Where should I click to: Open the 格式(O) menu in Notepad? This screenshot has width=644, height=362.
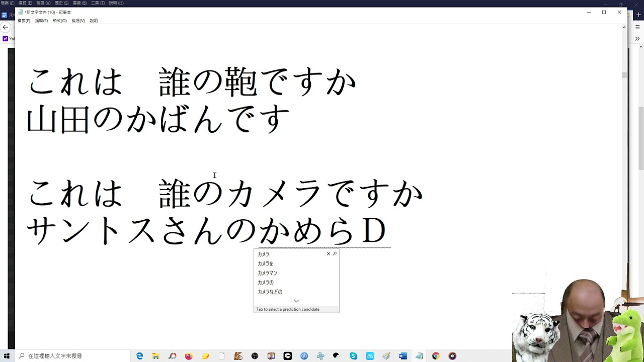tap(59, 21)
